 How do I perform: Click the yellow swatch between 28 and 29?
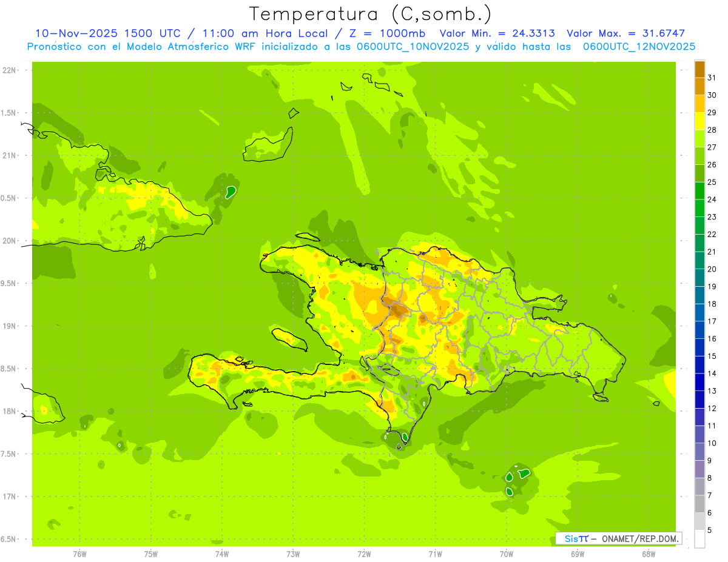[699, 121]
